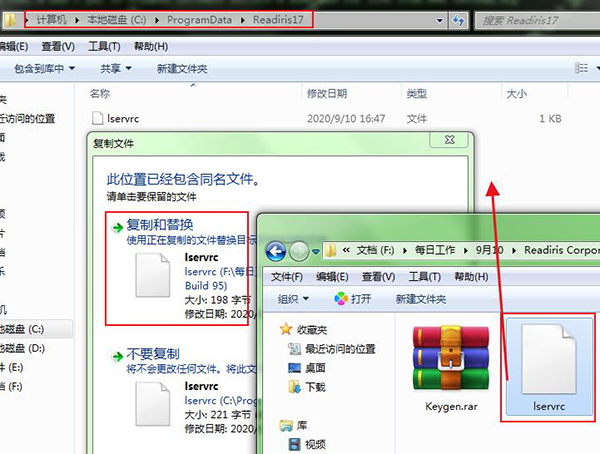Screen dimensions: 600x454
Task: Open the 工具(T) menu in the front window
Action: tap(424, 277)
